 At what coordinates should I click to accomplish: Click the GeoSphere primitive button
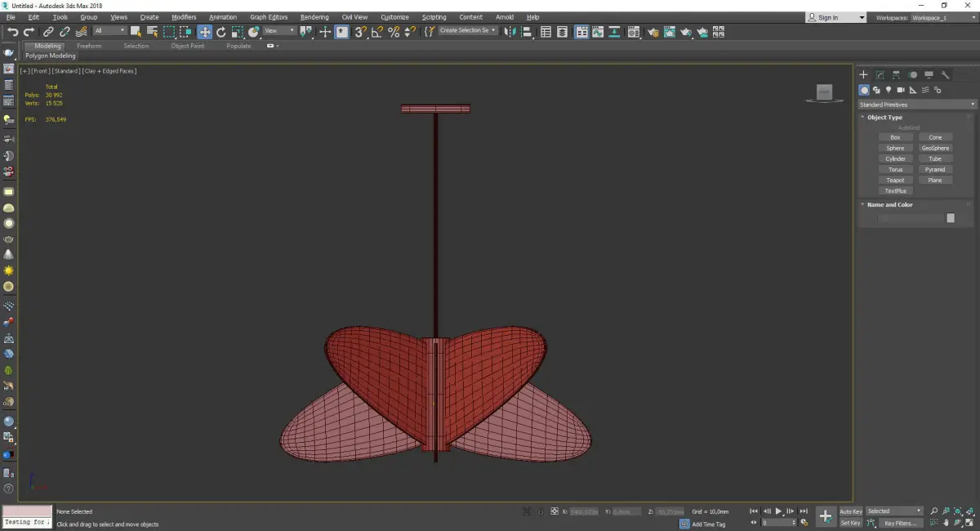click(x=935, y=148)
